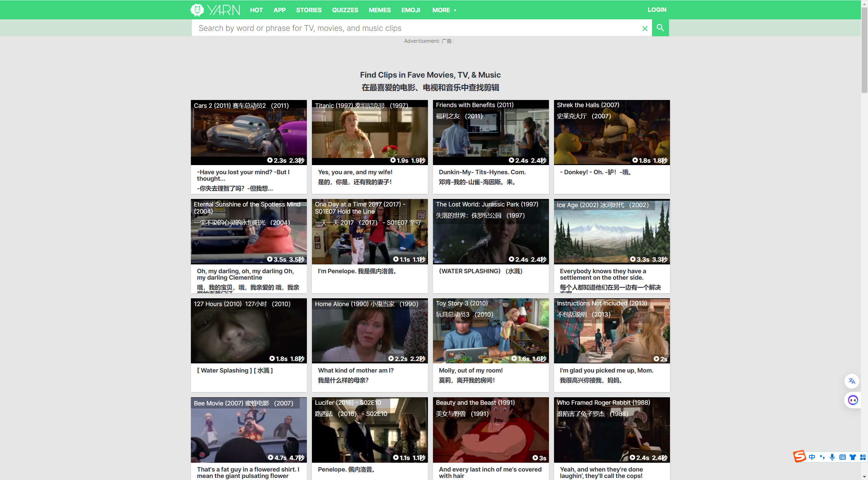Go to the STORIES section
This screenshot has height=480, width=868.
[309, 10]
